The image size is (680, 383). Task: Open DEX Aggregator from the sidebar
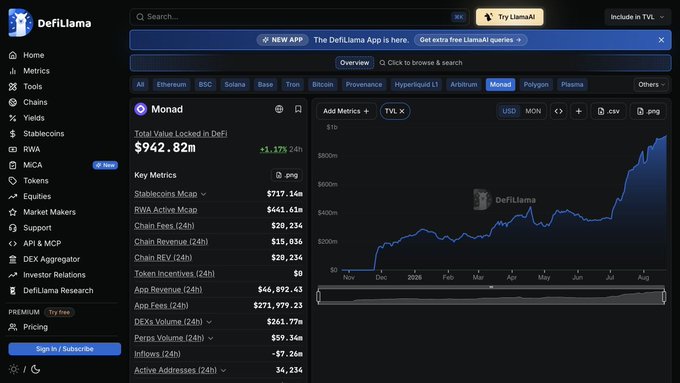(51, 259)
